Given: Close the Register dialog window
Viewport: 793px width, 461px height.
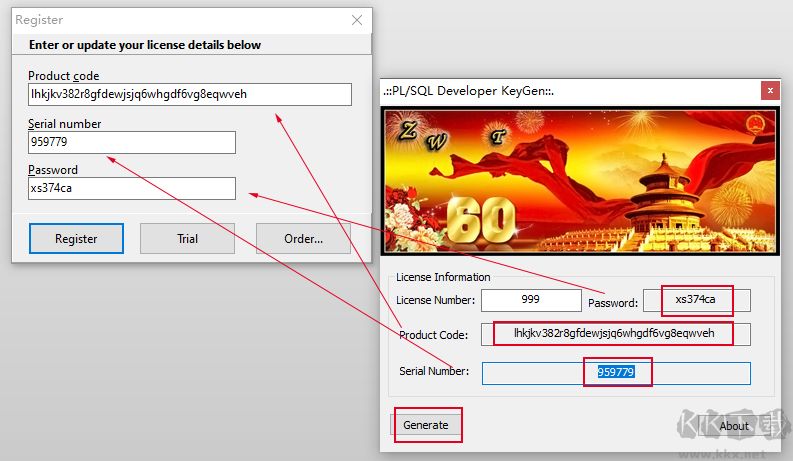Looking at the screenshot, I should pos(357,20).
